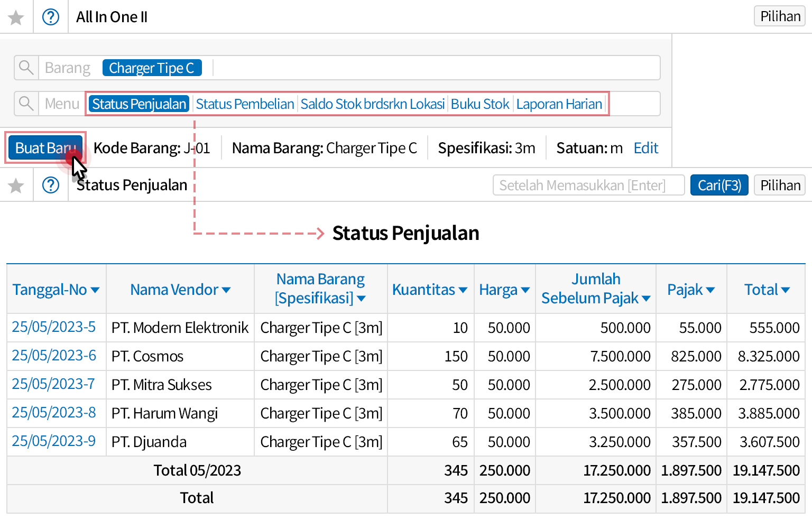The height and width of the screenshot is (520, 812).
Task: Open the Buku Stok menu item
Action: coord(480,104)
